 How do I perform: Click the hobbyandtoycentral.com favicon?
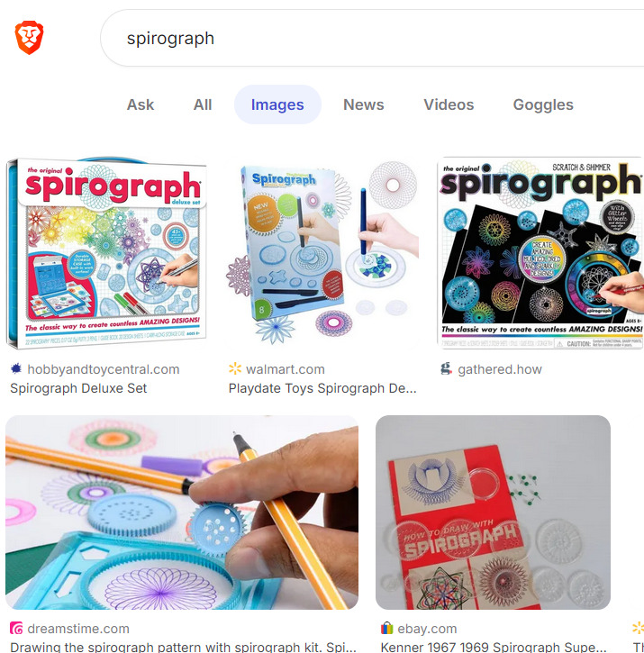pyautogui.click(x=16, y=368)
